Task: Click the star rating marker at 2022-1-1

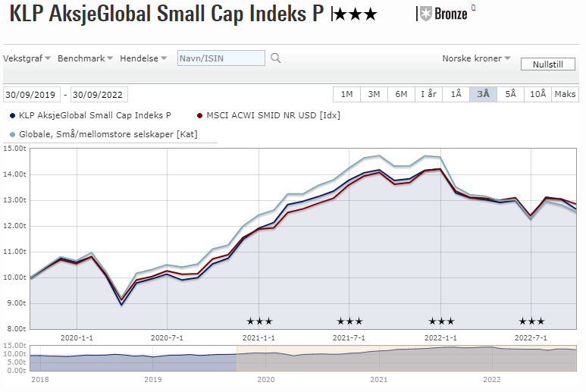Action: click(x=441, y=321)
